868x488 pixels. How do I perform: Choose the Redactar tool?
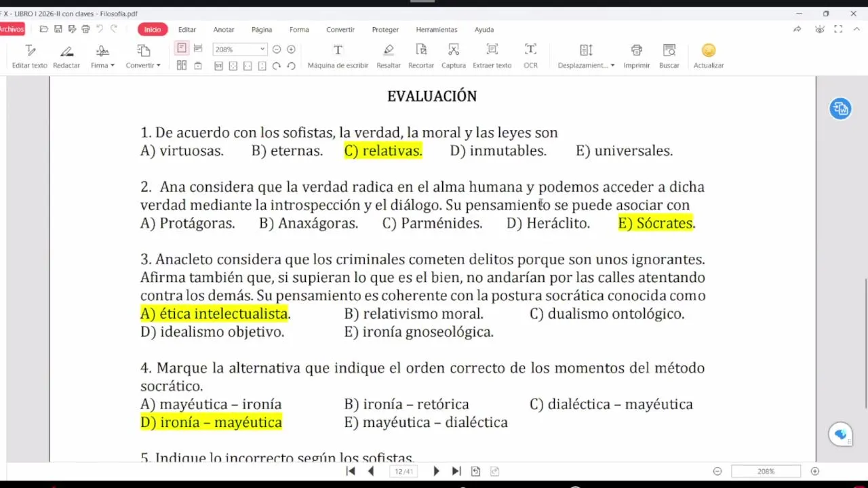pyautogui.click(x=66, y=56)
